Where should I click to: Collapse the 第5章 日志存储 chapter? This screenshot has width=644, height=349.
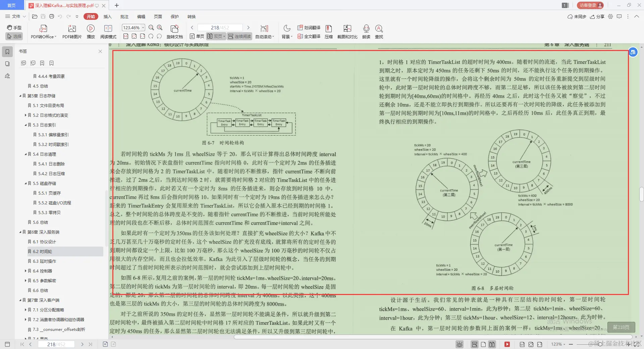tap(20, 96)
